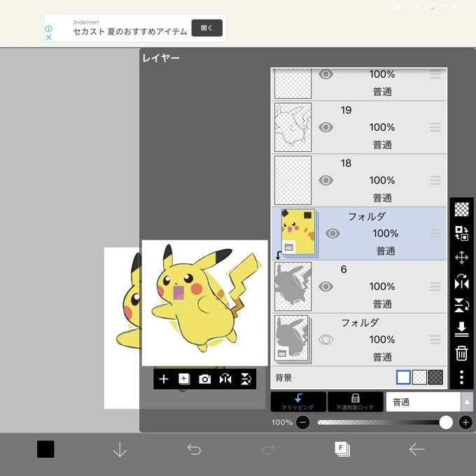Close the ad with X icon
Screen dimensions: 476x476
coord(48,38)
